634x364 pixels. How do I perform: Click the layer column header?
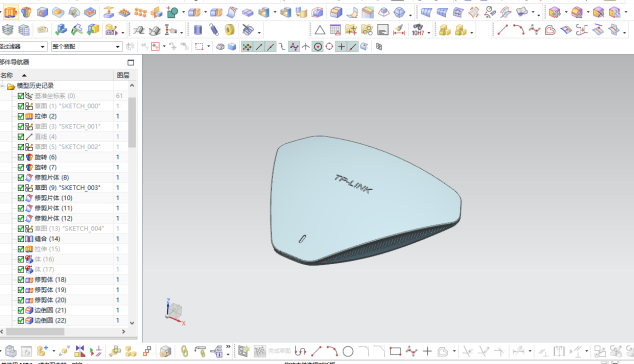123,75
